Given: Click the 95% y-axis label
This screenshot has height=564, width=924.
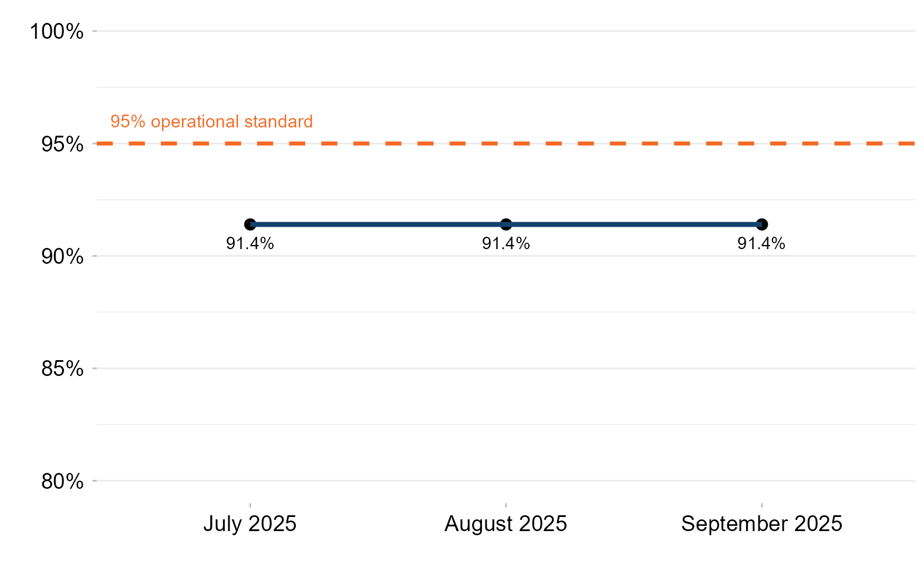Looking at the screenshot, I should click(x=62, y=144).
